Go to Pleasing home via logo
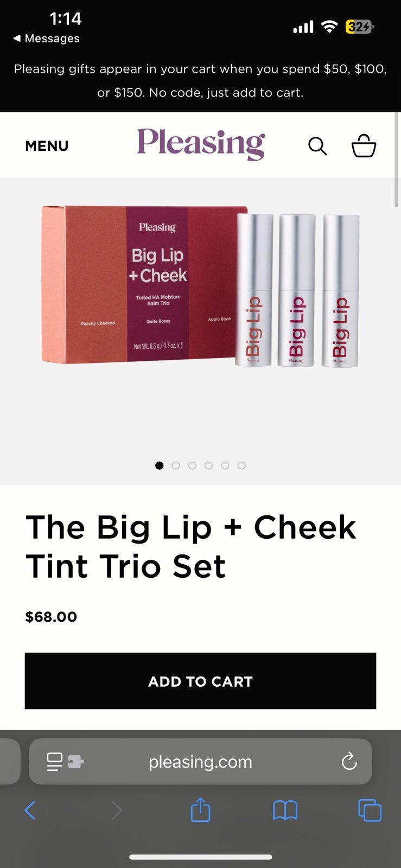 201,144
